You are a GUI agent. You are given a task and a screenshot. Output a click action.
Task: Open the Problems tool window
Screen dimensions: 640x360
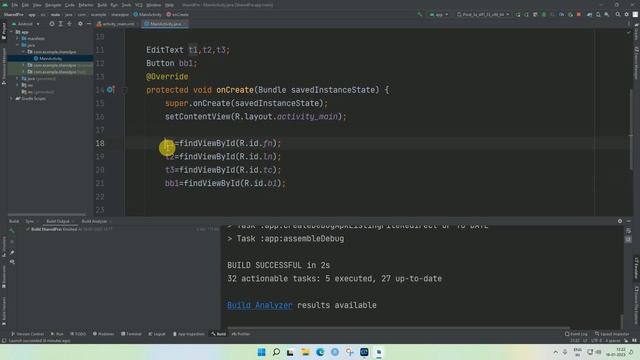tap(103, 334)
